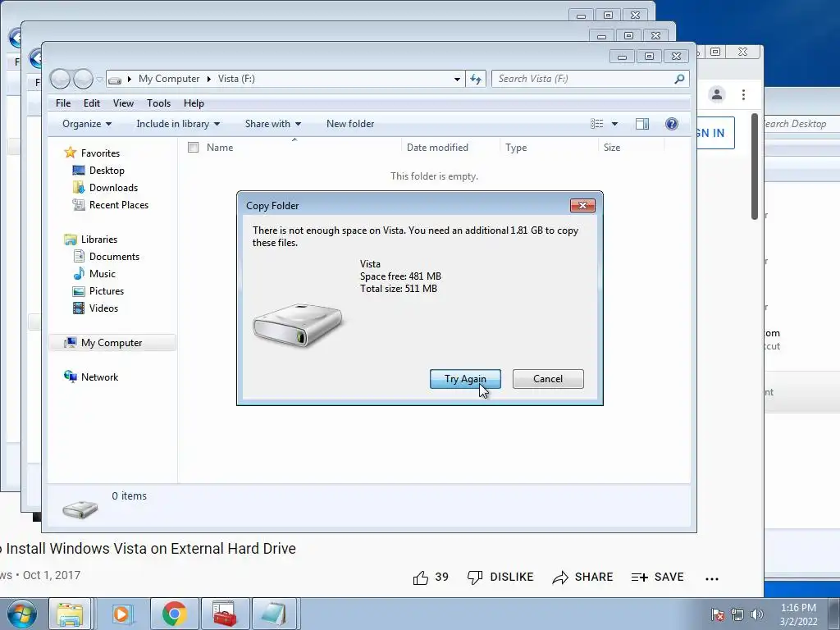Click the drive icon in address bar
Image resolution: width=840 pixels, height=630 pixels.
[x=115, y=80]
